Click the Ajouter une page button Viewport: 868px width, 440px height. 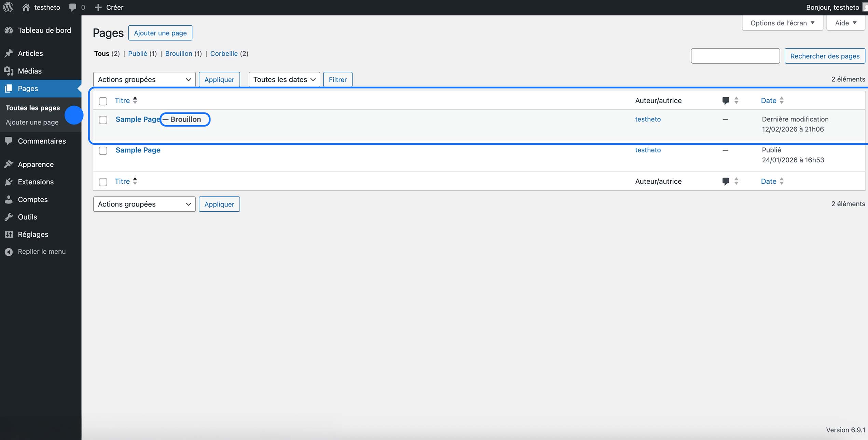click(x=160, y=33)
